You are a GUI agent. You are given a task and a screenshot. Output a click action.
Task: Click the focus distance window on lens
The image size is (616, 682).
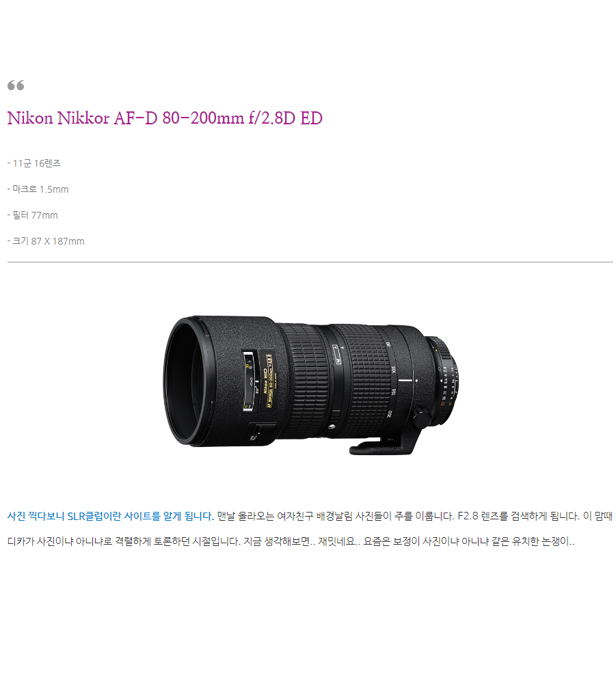tap(250, 381)
